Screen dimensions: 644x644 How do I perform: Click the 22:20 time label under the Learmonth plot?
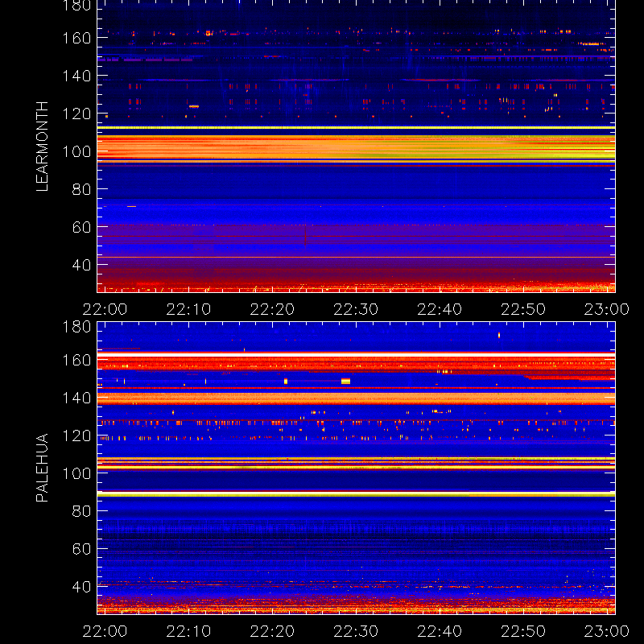[272, 309]
